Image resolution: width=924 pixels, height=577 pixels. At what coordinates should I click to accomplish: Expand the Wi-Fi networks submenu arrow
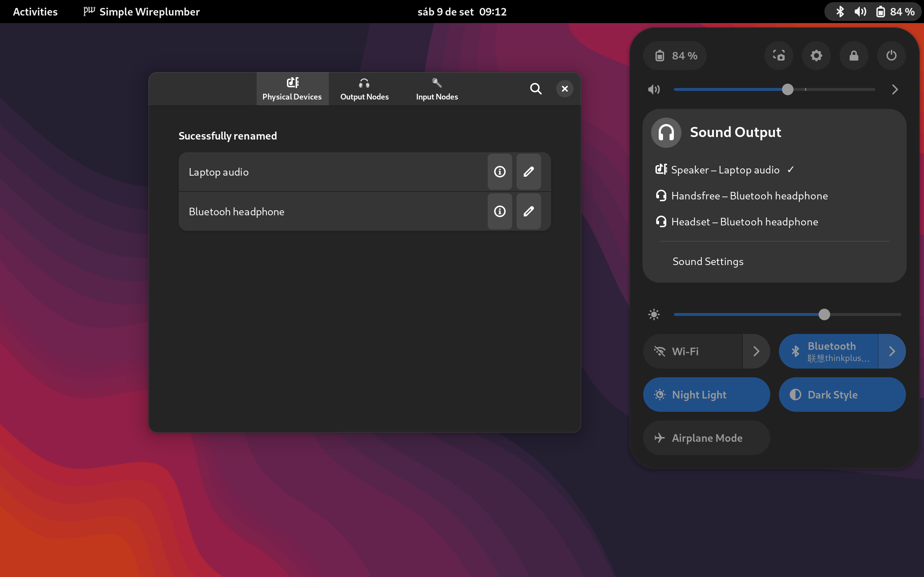tap(756, 352)
